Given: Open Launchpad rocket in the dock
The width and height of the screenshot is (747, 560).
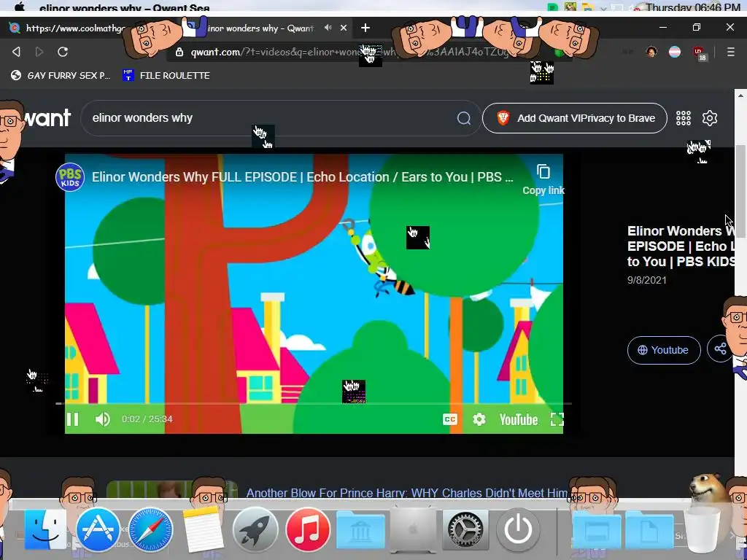Looking at the screenshot, I should point(255,529).
